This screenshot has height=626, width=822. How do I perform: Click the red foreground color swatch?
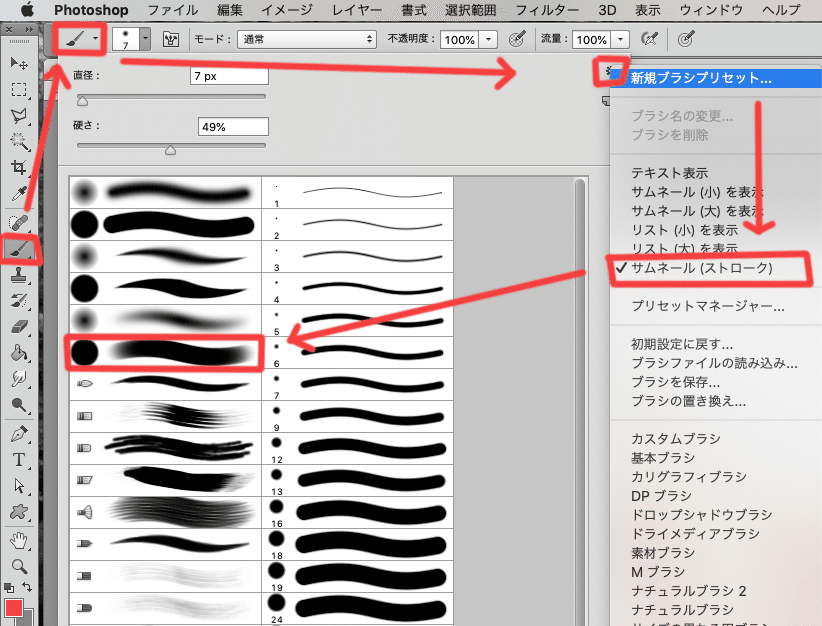[14, 608]
